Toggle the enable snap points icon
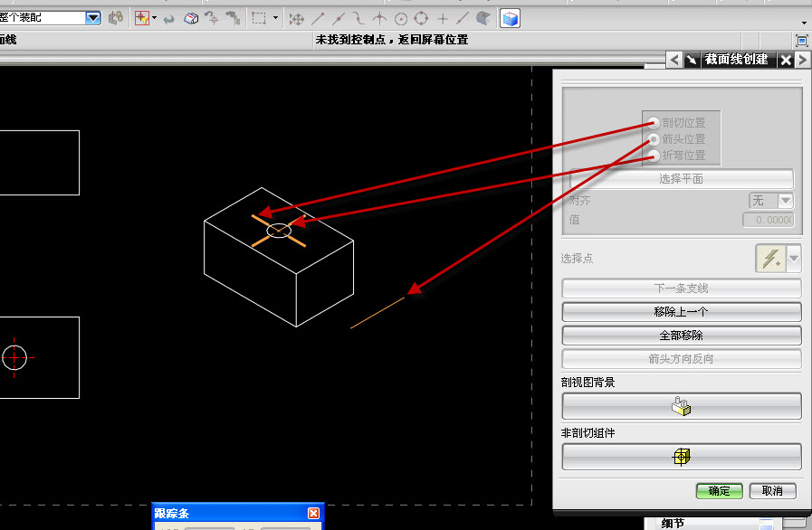This screenshot has width=812, height=530. [297, 19]
